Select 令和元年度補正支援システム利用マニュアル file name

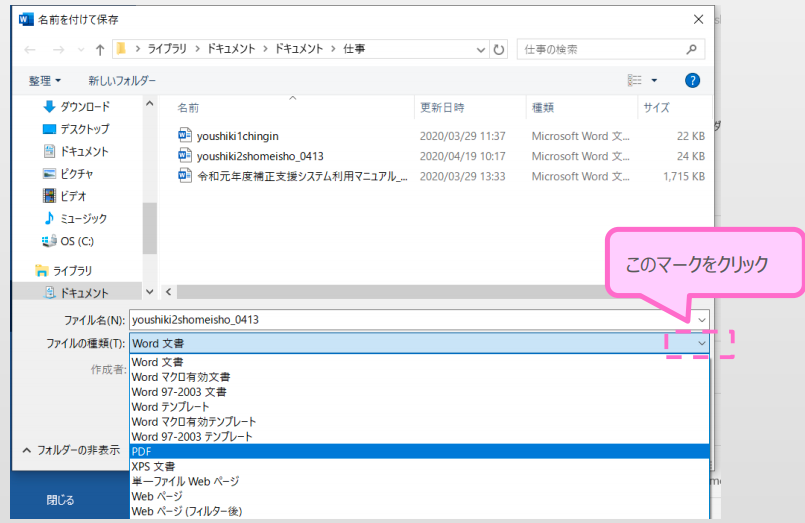tap(302, 176)
